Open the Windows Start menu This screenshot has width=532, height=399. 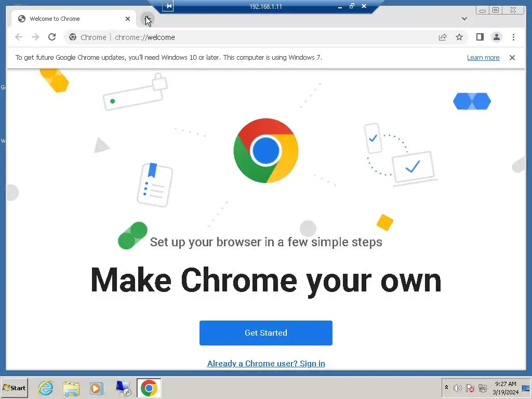pos(14,388)
